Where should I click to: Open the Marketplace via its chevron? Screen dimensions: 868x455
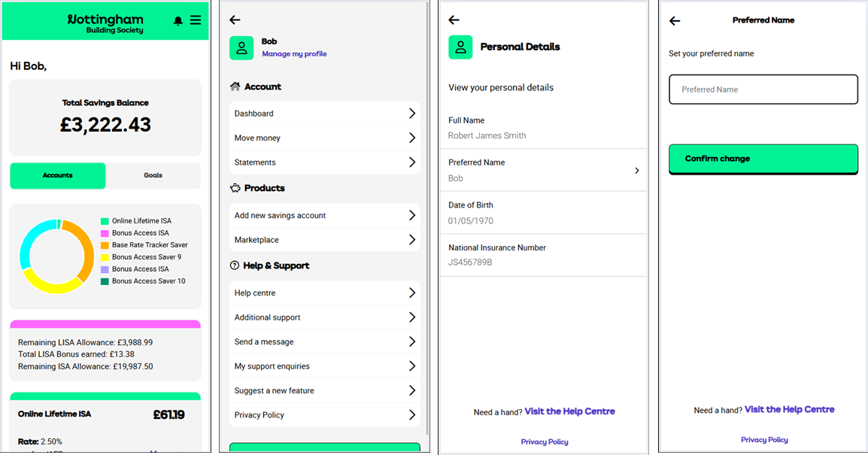[412, 239]
